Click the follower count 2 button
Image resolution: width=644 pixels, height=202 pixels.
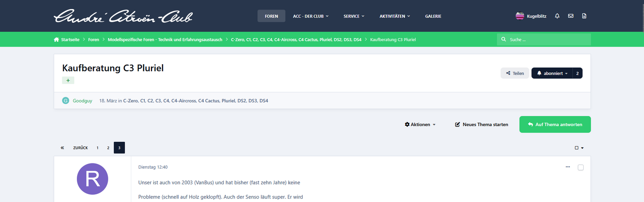pyautogui.click(x=577, y=73)
